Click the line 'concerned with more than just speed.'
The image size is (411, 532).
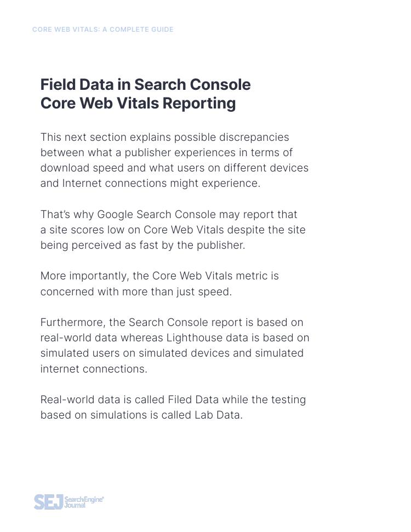click(136, 291)
